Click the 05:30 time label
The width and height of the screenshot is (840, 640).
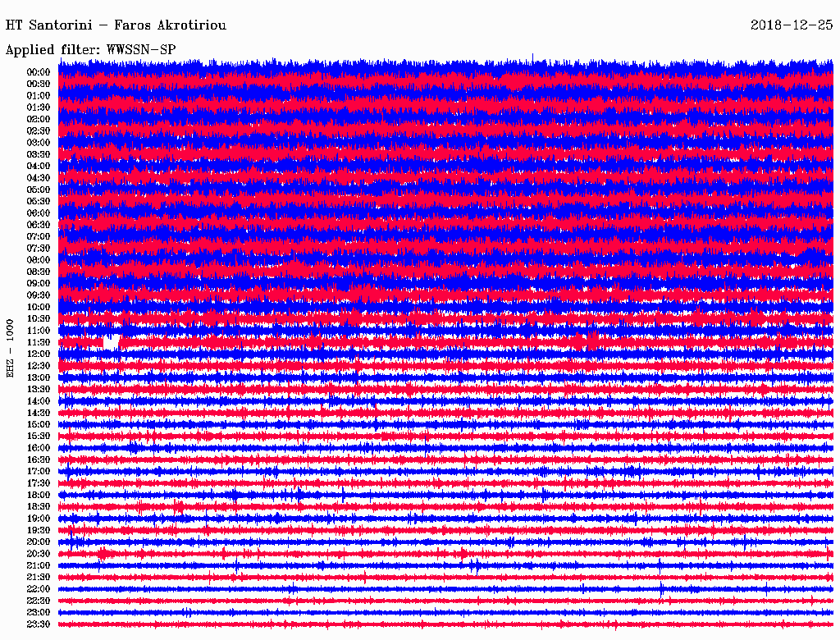click(39, 202)
